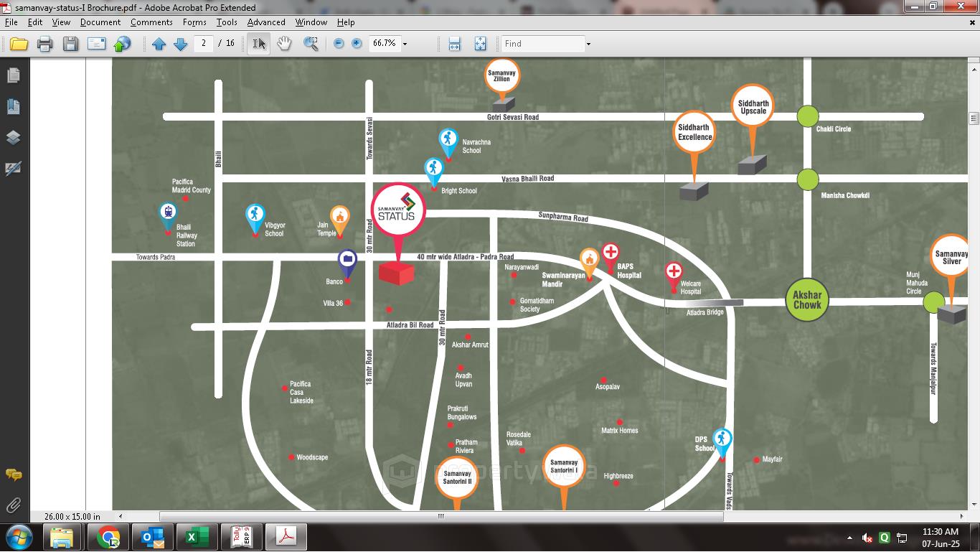The width and height of the screenshot is (980, 552).
Task: Click the horizontal scrollbar thumb
Action: tap(441, 516)
